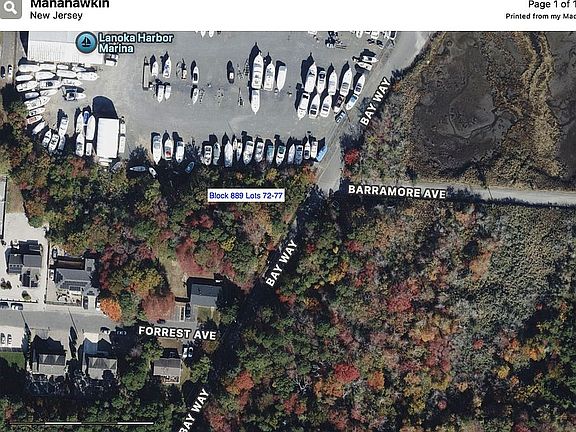Screen dimensions: 576x432
Task: Click the Manahawkin location title
Action: click(69, 4)
